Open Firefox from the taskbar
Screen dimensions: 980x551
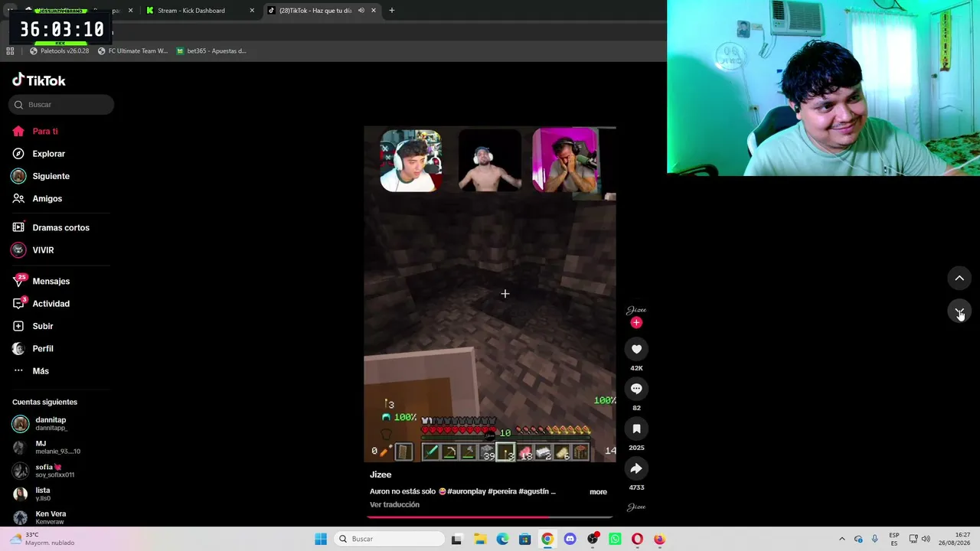tap(659, 540)
